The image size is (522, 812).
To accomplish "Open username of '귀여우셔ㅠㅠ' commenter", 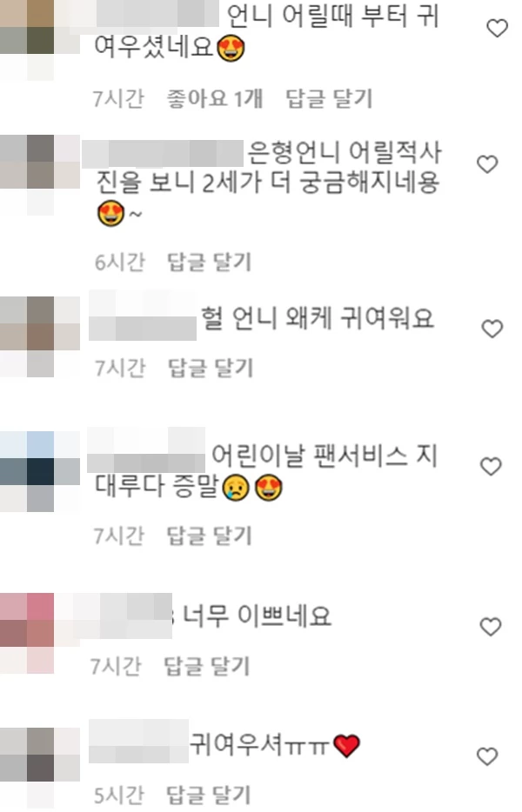I will 139,741.
